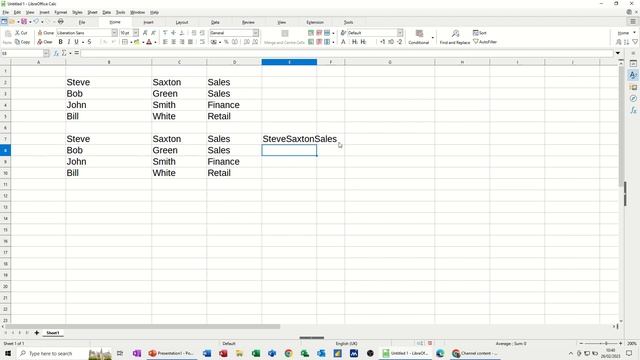The height and width of the screenshot is (360, 640).
Task: Open the font name dropdown
Action: point(114,33)
